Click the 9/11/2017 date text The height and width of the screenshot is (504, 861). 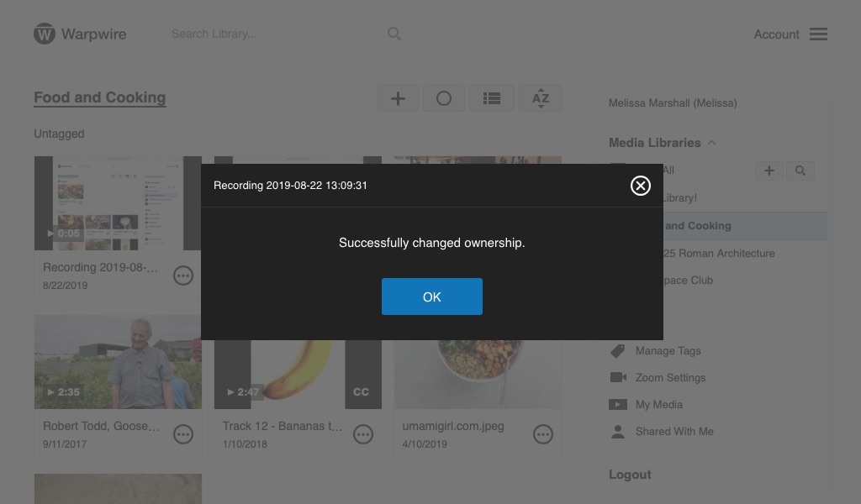click(64, 444)
